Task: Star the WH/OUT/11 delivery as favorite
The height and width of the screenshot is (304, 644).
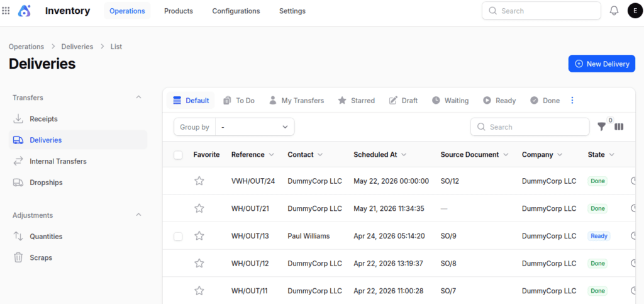Action: 199,291
